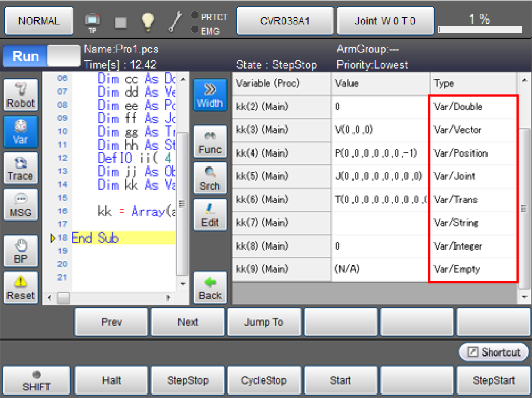Open the Shortcut menu

click(494, 352)
